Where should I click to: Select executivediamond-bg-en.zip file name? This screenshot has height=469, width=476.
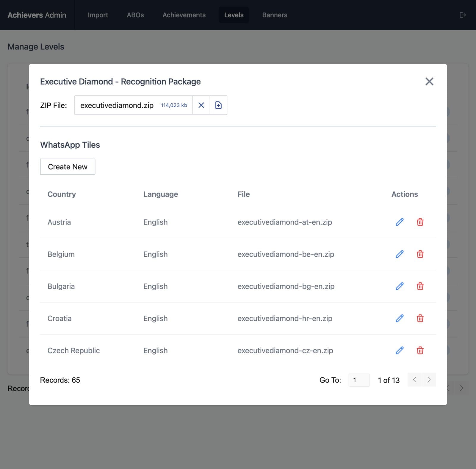coord(286,286)
